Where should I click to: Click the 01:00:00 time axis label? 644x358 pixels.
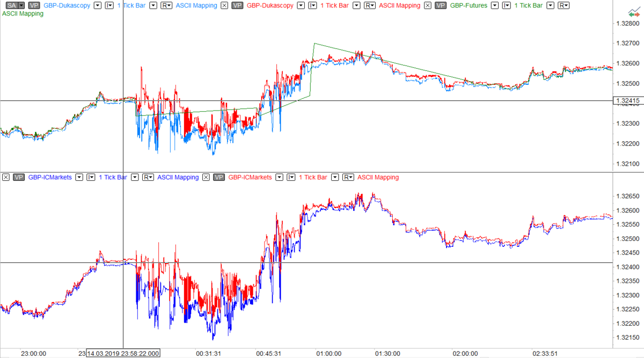[328, 354]
